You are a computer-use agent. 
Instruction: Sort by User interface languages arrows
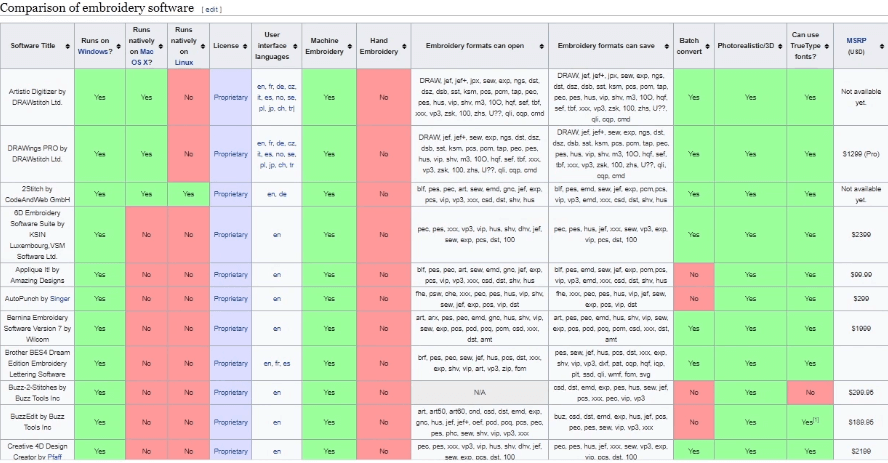pyautogui.click(x=295, y=46)
